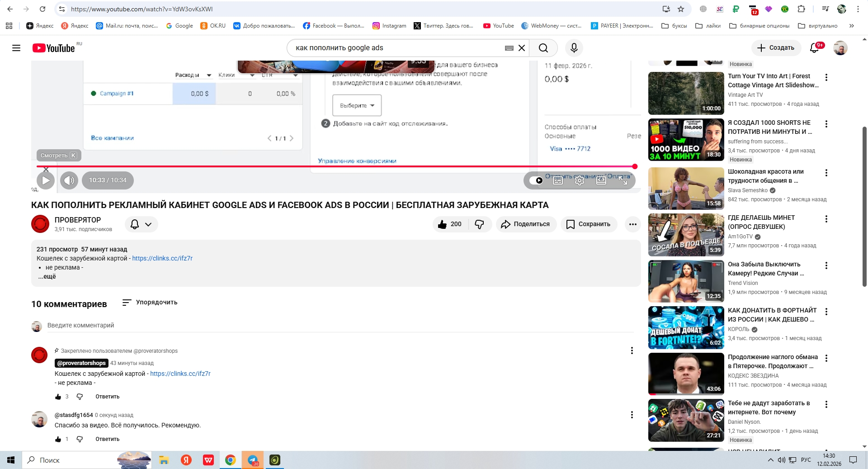The width and height of the screenshot is (868, 469).
Task: Dislike the video
Action: coord(480,224)
